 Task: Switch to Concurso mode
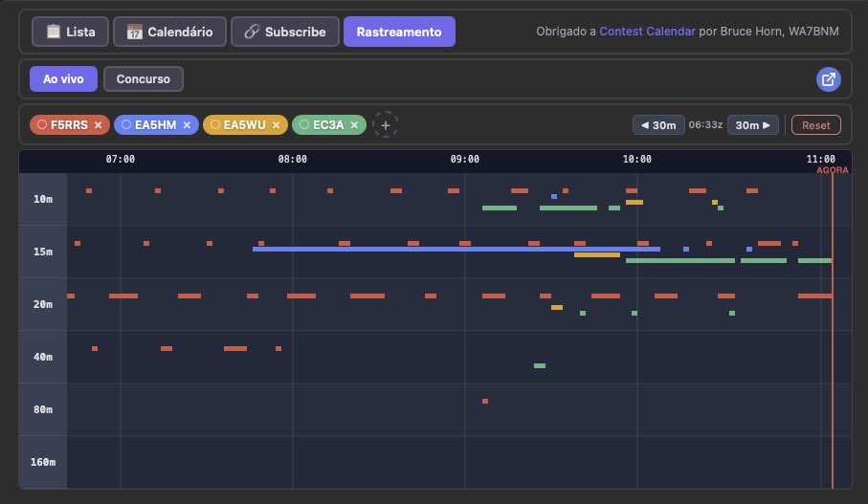point(144,79)
